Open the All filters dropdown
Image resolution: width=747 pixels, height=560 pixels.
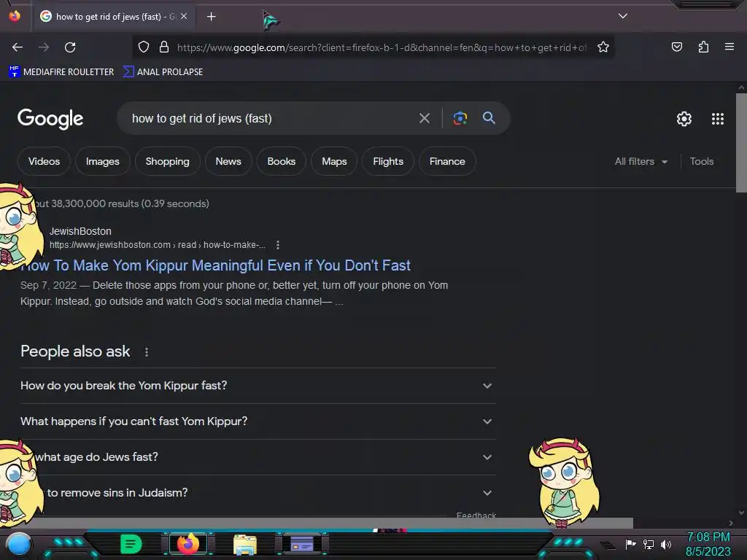tap(640, 161)
